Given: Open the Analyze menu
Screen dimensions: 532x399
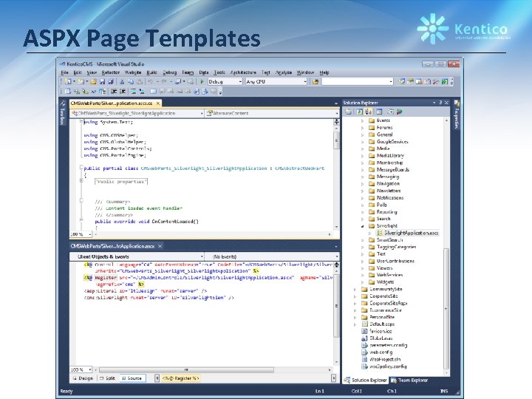Looking at the screenshot, I should point(284,72).
